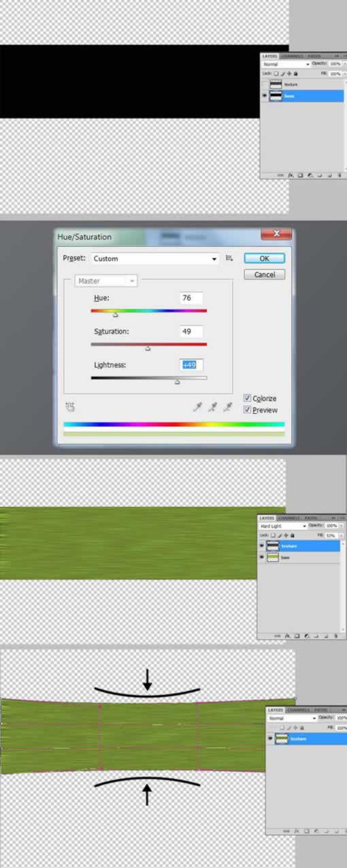Switch to Paths tab in bottom Layers panel
This screenshot has width=347, height=868.
point(320,710)
